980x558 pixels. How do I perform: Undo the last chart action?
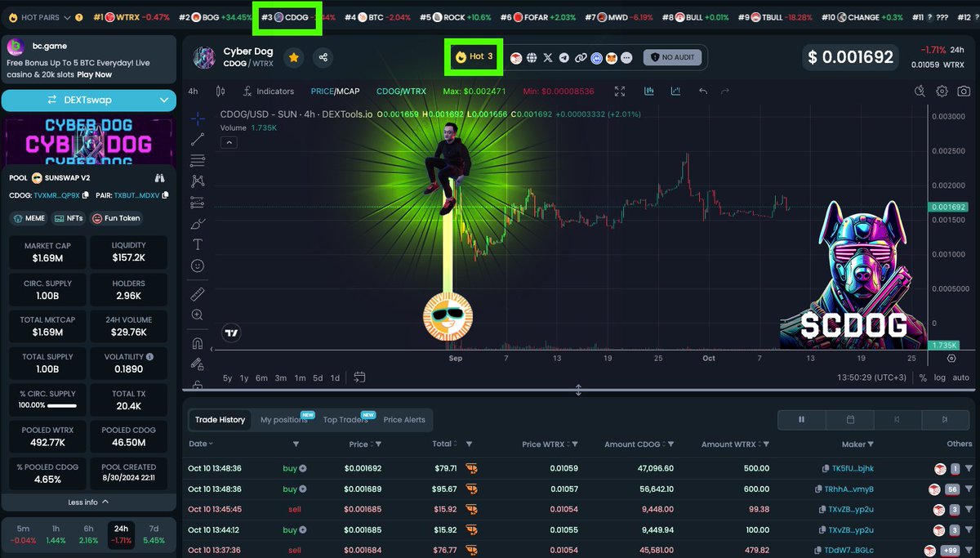coord(702,92)
